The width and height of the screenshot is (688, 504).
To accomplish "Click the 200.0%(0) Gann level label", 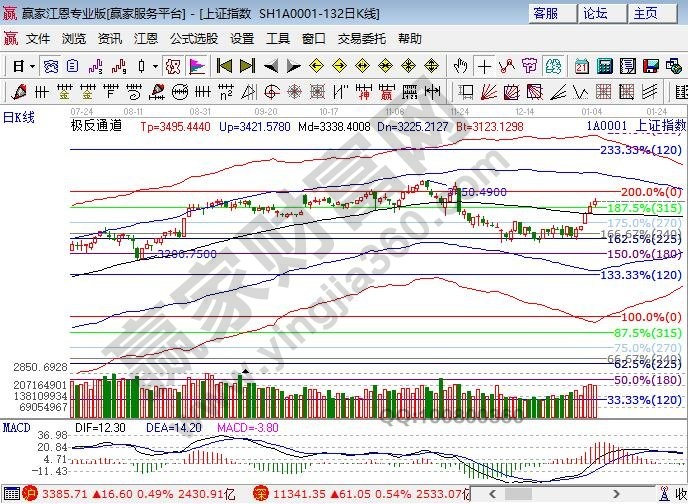I will click(644, 191).
